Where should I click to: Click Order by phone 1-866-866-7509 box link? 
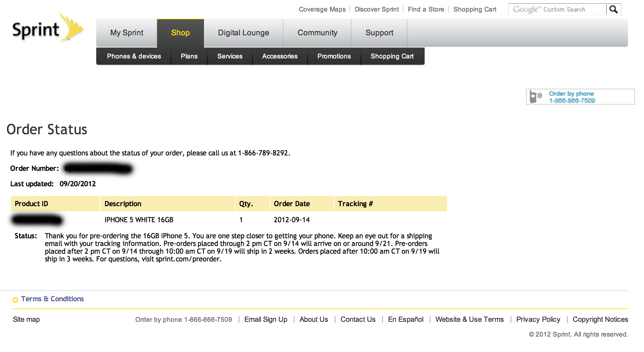pos(580,97)
